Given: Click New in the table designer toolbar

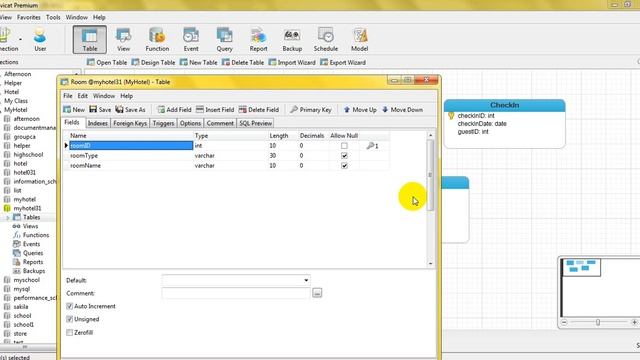Looking at the screenshot, I should 74,109.
